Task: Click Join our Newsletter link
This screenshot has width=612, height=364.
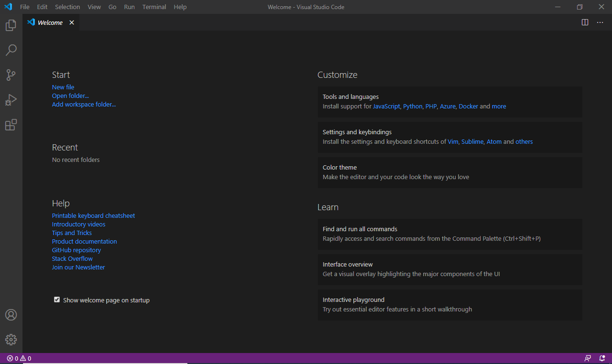Action: [78, 267]
